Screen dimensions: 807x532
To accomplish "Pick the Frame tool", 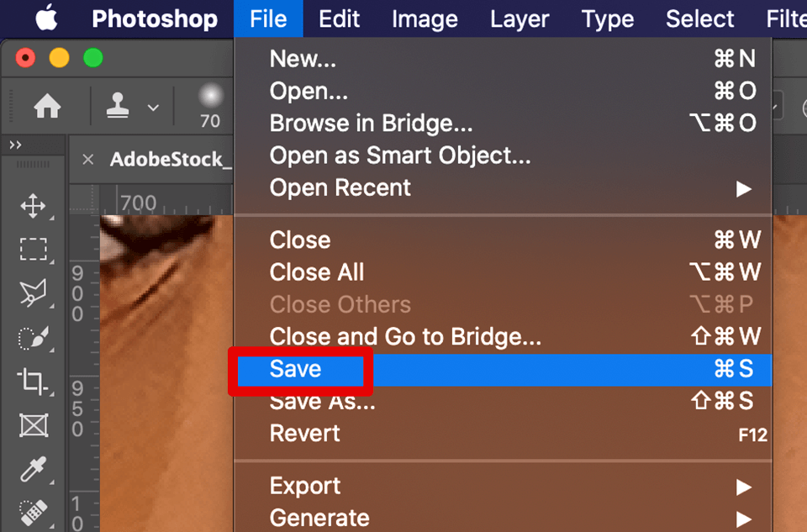I will pyautogui.click(x=34, y=425).
